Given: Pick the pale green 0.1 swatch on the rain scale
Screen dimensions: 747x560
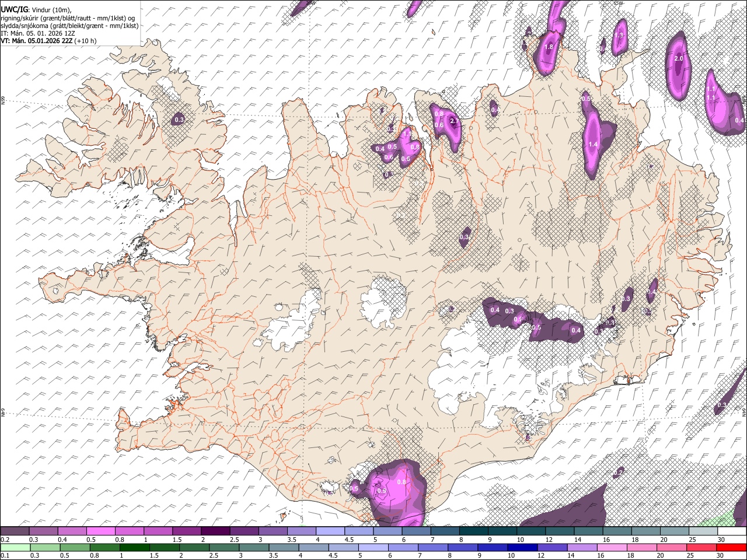Looking at the screenshot, I should 15,548.
